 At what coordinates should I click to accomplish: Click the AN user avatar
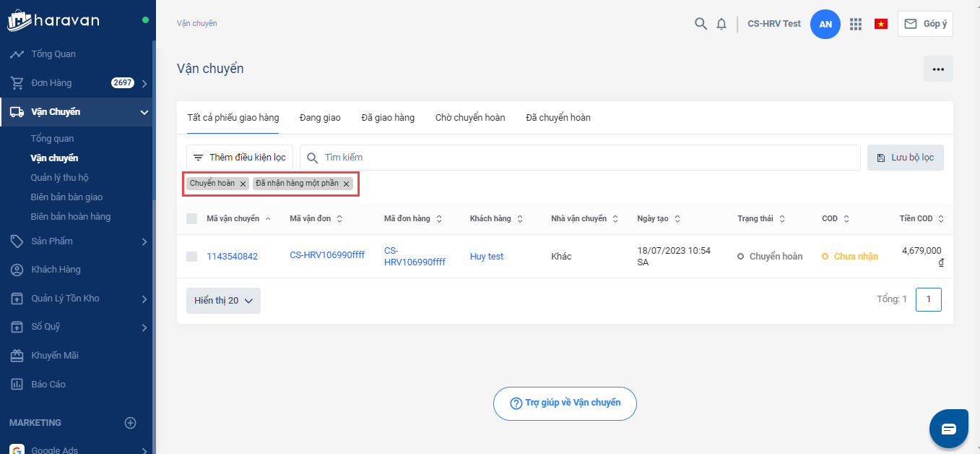point(825,24)
